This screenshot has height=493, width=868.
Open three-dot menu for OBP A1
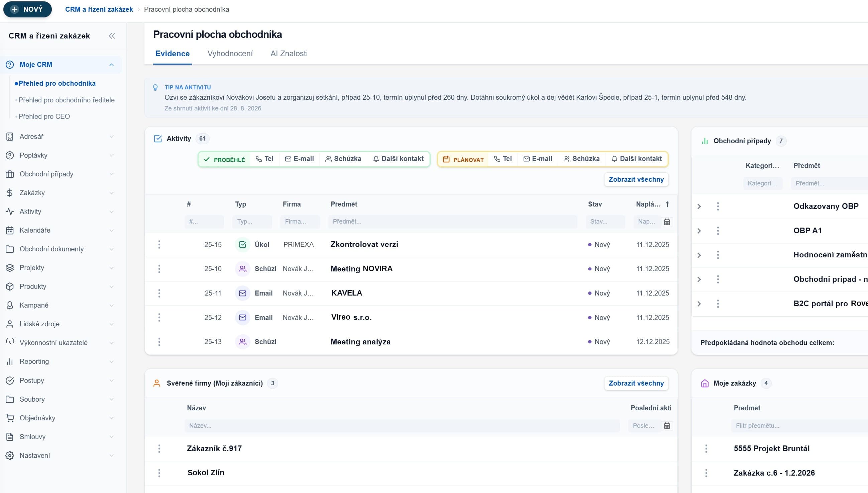point(718,231)
